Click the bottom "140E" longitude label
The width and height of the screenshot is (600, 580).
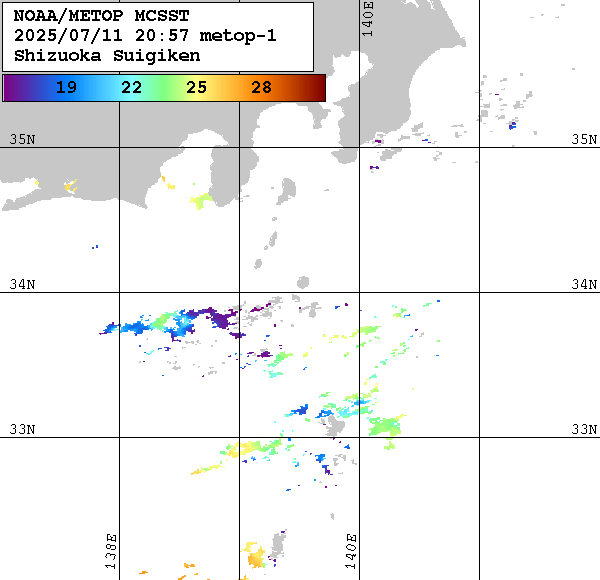click(351, 551)
